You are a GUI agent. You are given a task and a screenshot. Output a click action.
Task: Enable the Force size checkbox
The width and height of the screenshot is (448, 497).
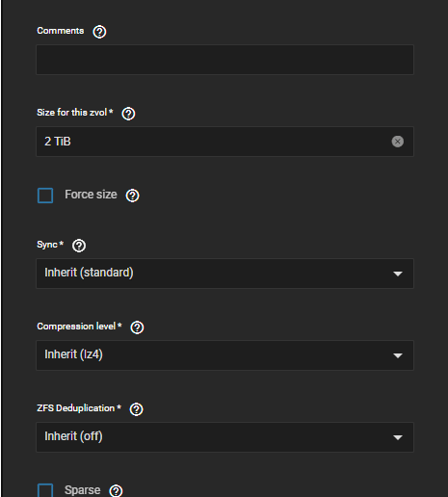(45, 196)
